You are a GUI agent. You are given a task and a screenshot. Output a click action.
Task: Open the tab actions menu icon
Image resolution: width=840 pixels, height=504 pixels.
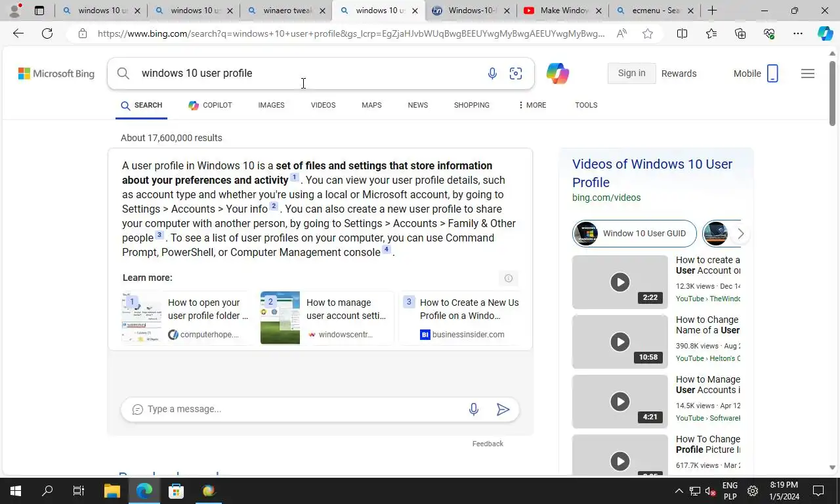click(39, 10)
